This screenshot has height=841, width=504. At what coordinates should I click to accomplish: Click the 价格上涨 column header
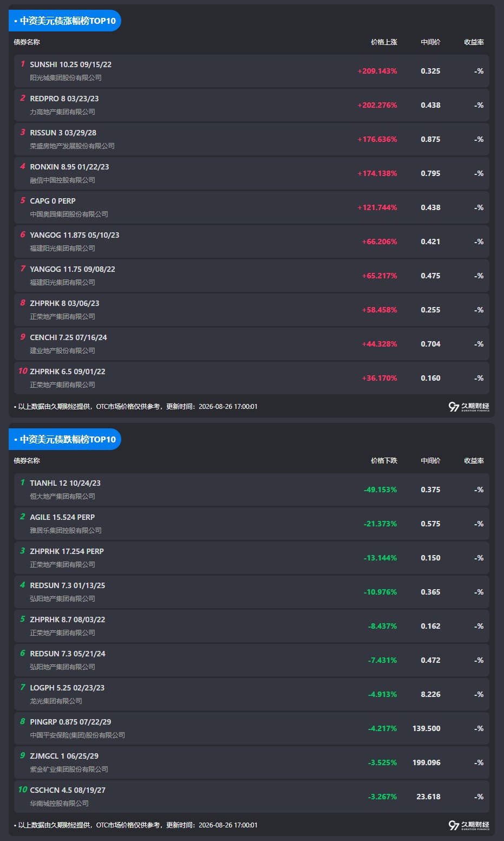coord(384,42)
